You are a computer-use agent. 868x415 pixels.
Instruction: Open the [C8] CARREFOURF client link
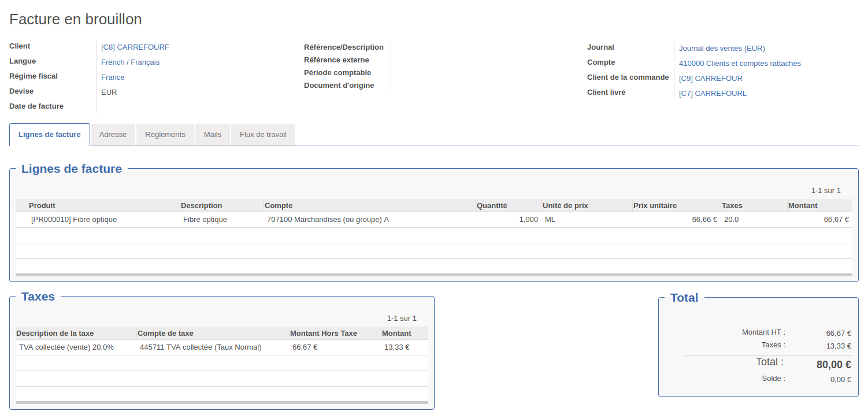[x=135, y=47]
